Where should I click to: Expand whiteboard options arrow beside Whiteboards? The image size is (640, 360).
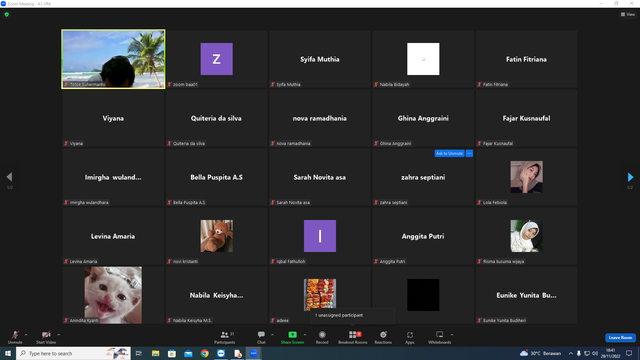pos(452,335)
